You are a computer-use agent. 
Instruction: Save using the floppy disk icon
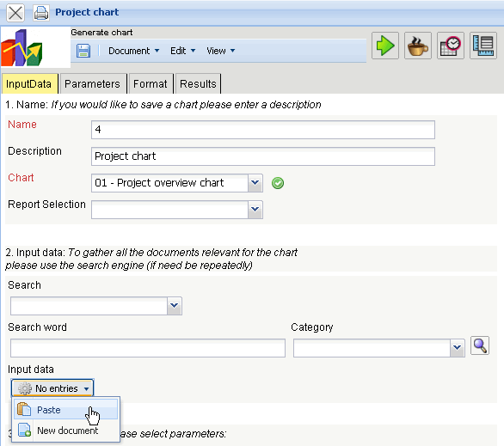point(83,51)
